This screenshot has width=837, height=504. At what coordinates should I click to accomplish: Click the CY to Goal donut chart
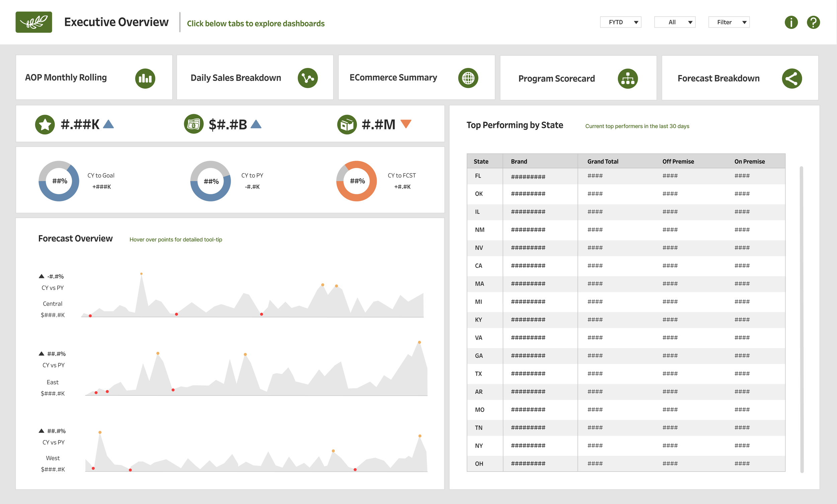click(x=59, y=181)
